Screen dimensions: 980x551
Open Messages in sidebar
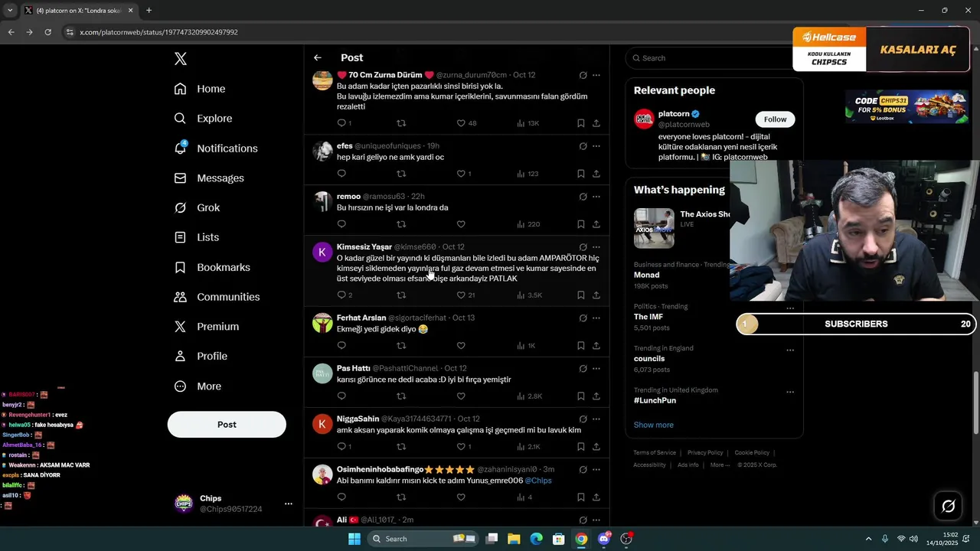(x=209, y=178)
